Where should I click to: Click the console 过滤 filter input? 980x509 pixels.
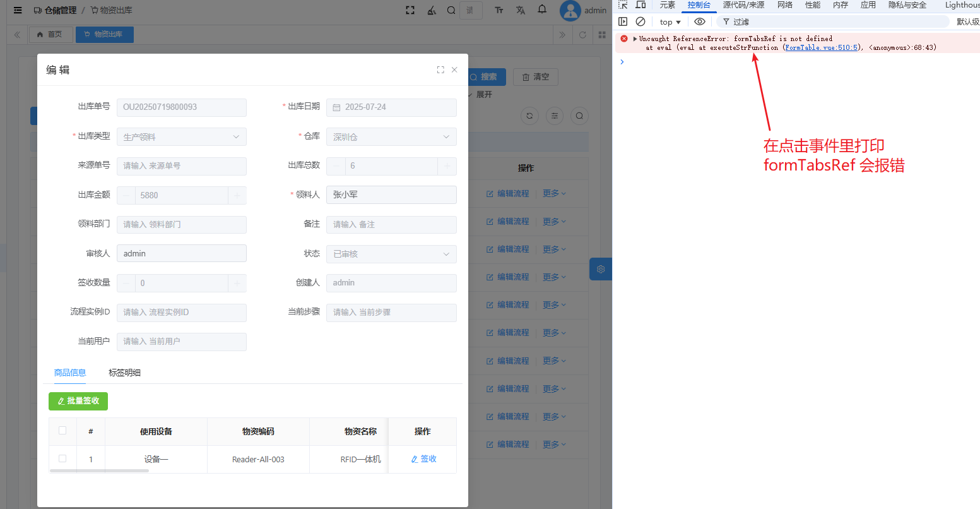click(833, 21)
